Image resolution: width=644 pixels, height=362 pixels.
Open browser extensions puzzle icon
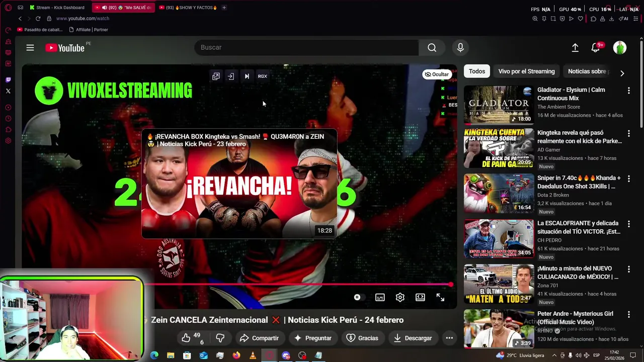593,19
